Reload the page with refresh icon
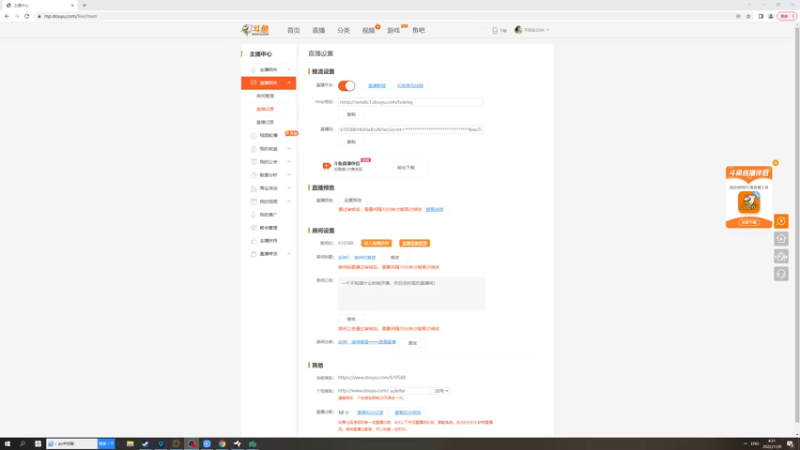This screenshot has width=800, height=450. pyautogui.click(x=27, y=16)
